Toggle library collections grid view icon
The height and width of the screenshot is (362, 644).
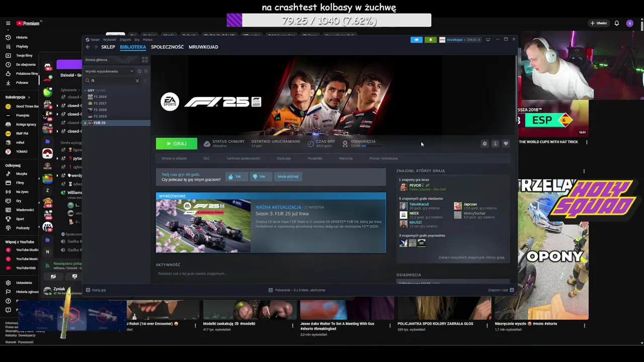pos(145,59)
